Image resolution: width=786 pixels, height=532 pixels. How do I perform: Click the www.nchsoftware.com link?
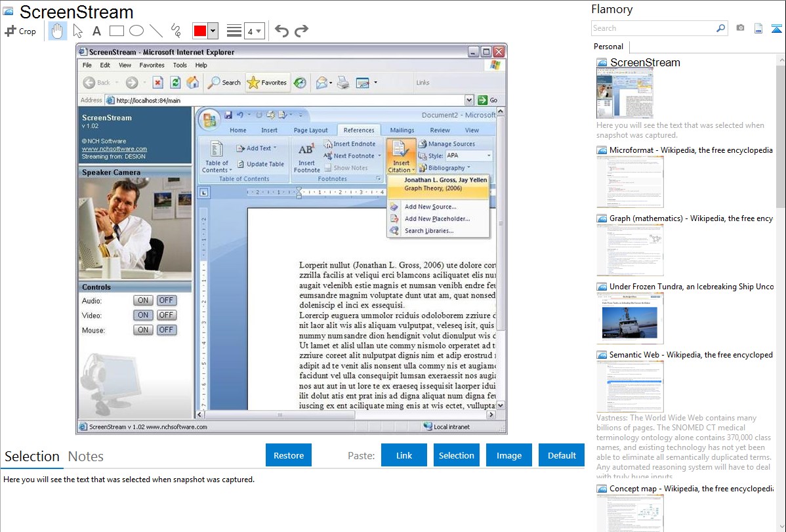coord(114,149)
